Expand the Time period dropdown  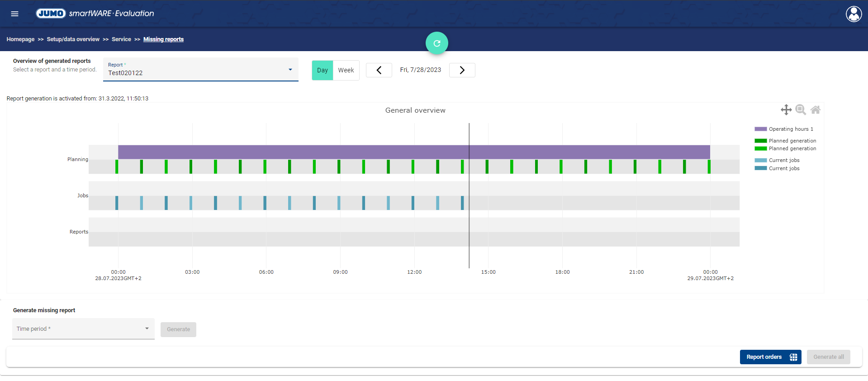coord(83,329)
